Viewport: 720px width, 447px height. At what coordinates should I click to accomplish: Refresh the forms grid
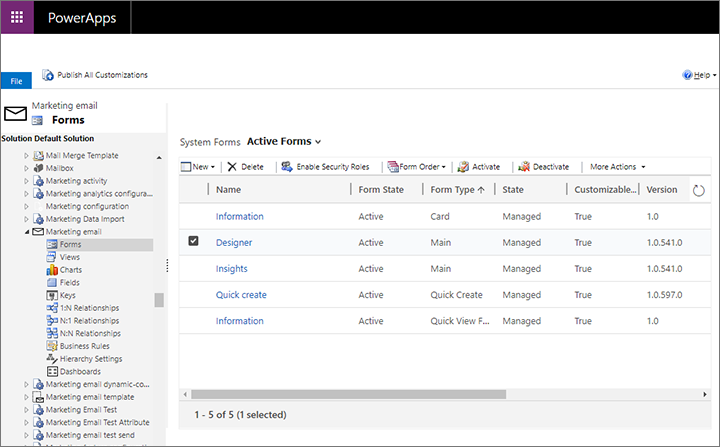point(698,190)
